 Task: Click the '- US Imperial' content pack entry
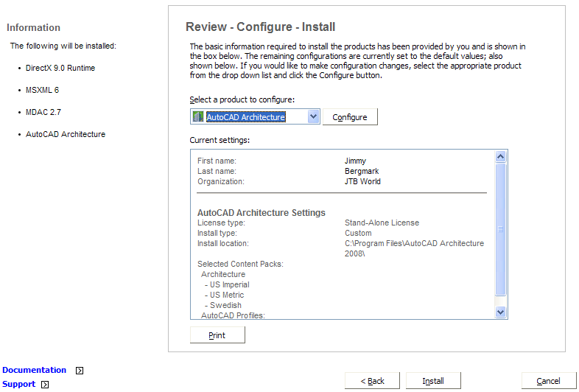227,285
